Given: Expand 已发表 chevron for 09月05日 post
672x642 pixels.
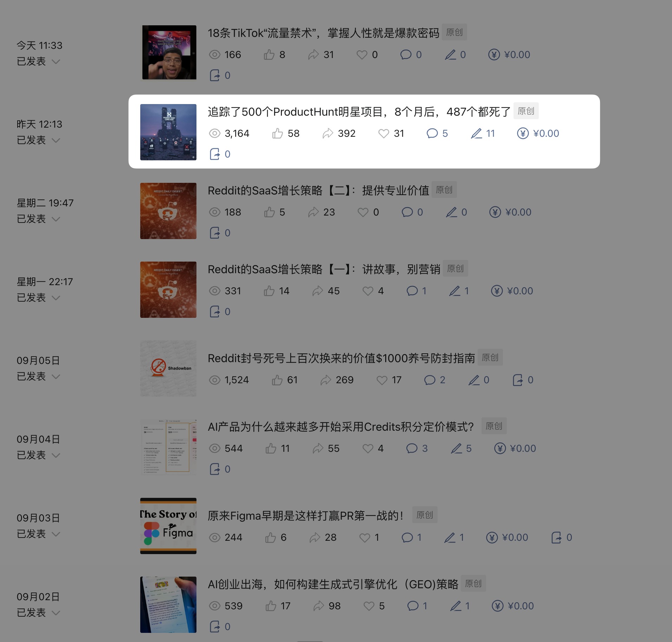Looking at the screenshot, I should click(x=56, y=377).
